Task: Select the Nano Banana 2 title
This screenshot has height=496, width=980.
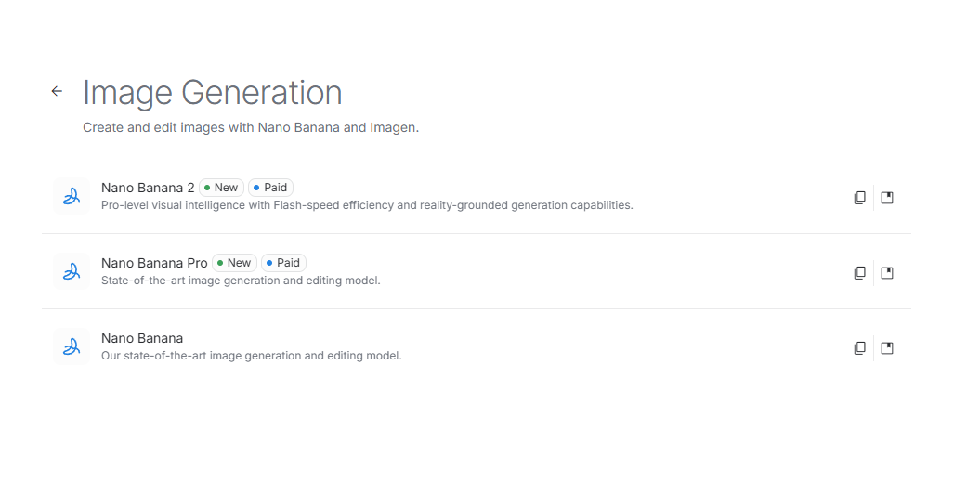Action: point(148,188)
